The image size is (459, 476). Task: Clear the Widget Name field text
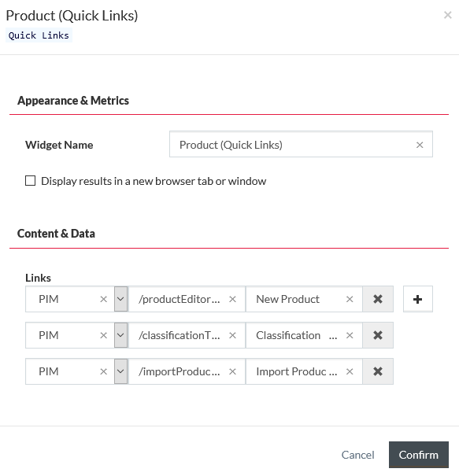(420, 145)
